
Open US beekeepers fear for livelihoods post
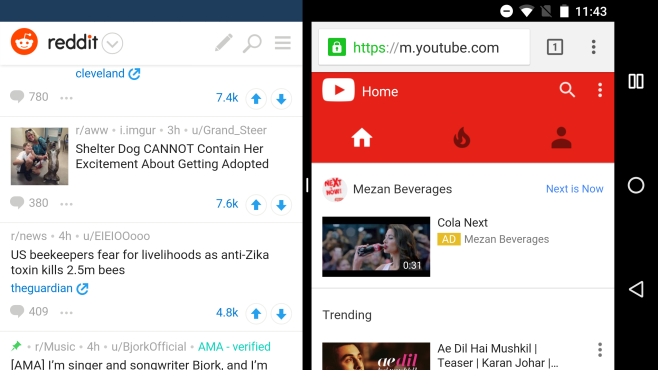[140, 262]
